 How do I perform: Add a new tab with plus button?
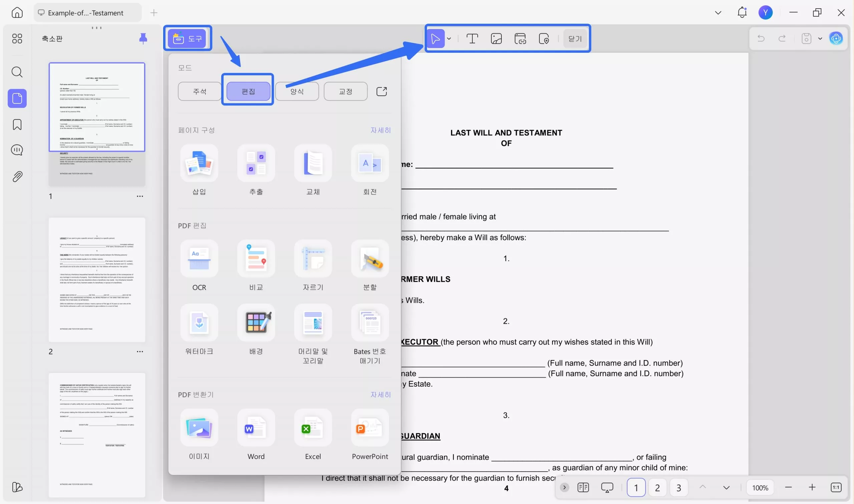[x=154, y=13]
